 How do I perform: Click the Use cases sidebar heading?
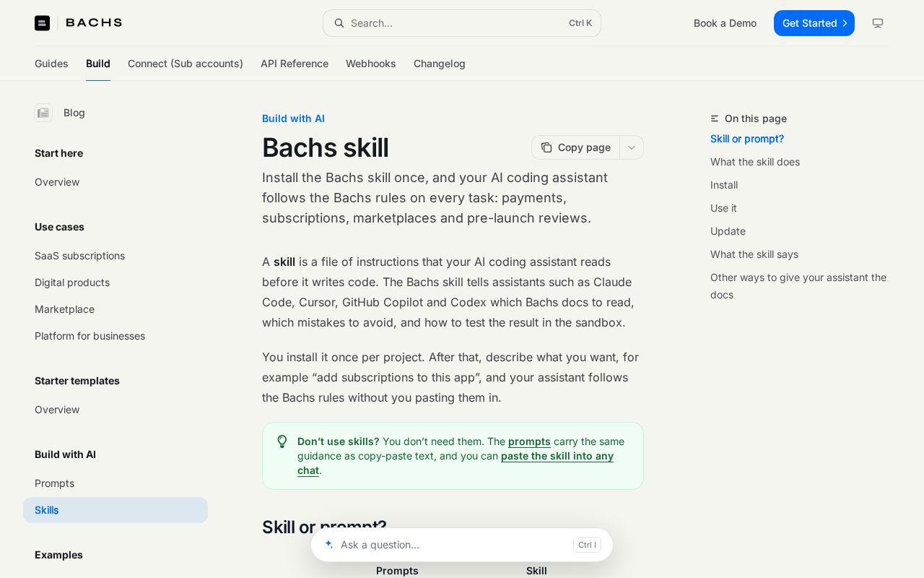click(x=59, y=227)
